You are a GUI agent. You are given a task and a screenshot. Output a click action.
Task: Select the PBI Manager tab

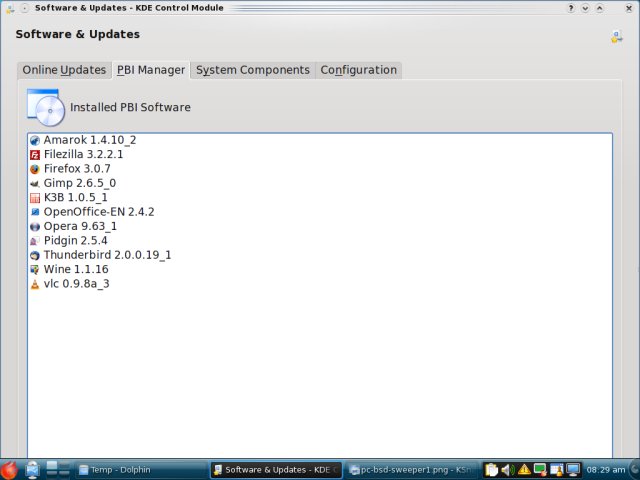pos(151,70)
